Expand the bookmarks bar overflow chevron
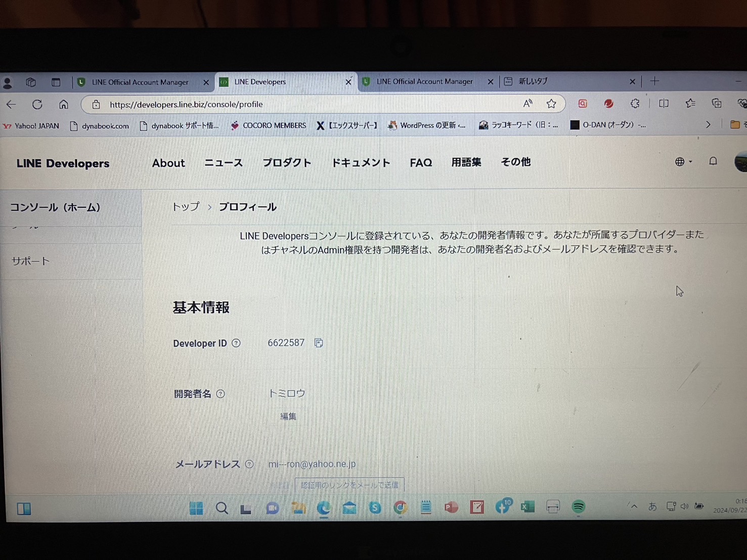 point(708,124)
